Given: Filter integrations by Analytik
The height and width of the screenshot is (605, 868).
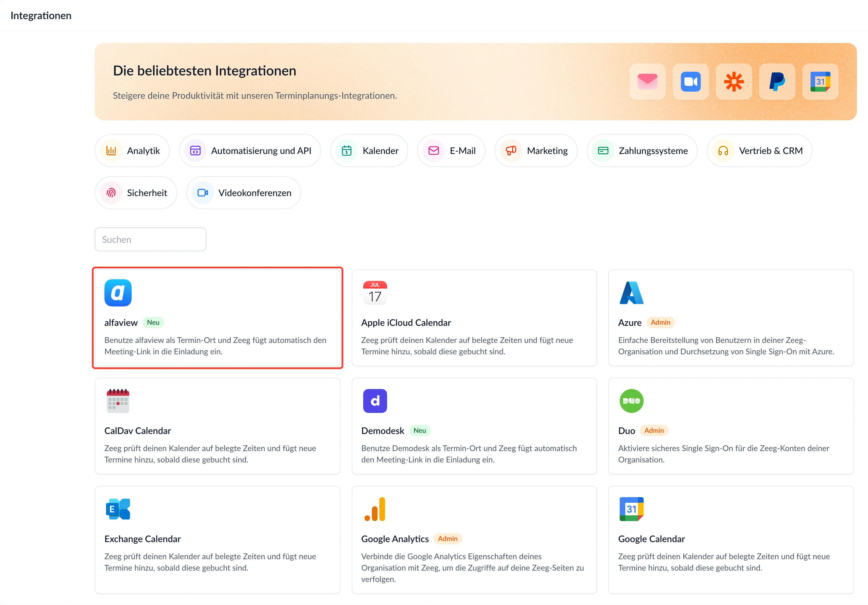Looking at the screenshot, I should pyautogui.click(x=132, y=151).
